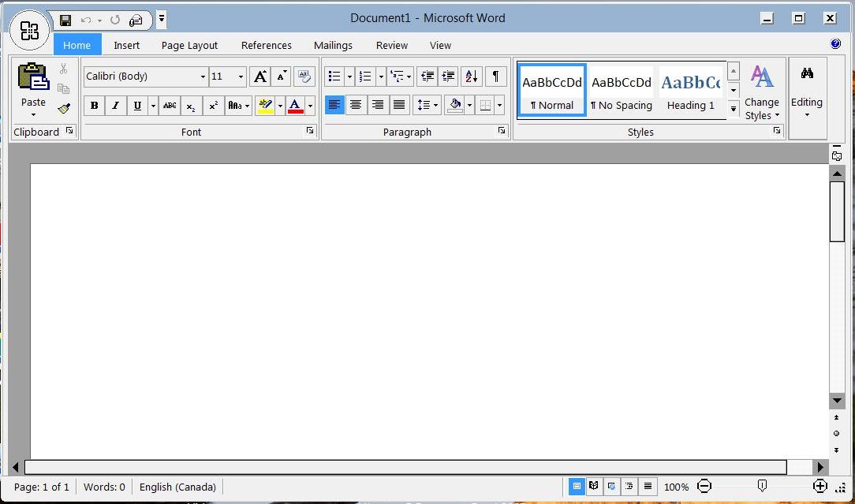Screen dimensions: 855x504
Task: Expand the Styles gallery More arrow
Action: (x=734, y=109)
